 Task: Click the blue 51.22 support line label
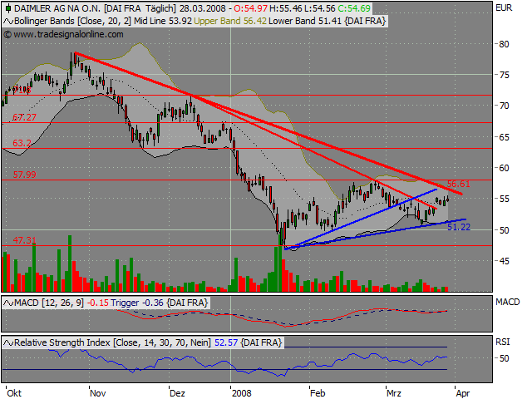459,226
